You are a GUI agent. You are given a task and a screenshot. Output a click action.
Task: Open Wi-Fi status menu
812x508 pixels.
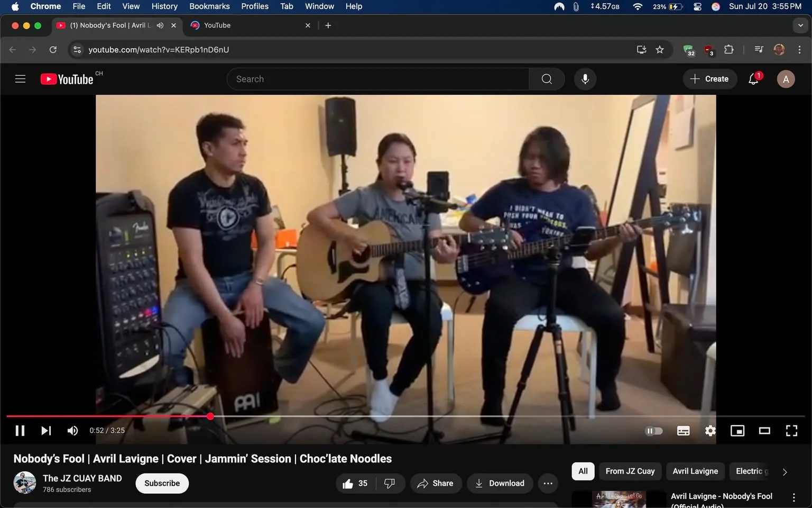pos(638,6)
